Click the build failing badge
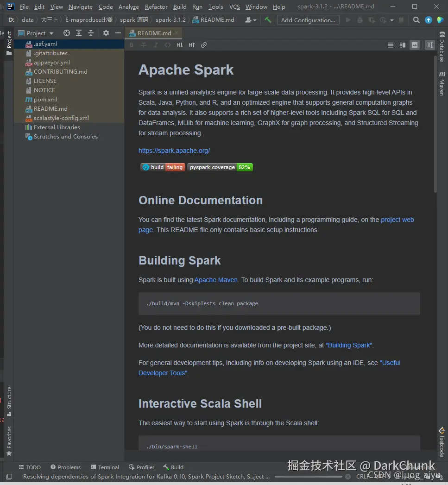 [x=163, y=167]
